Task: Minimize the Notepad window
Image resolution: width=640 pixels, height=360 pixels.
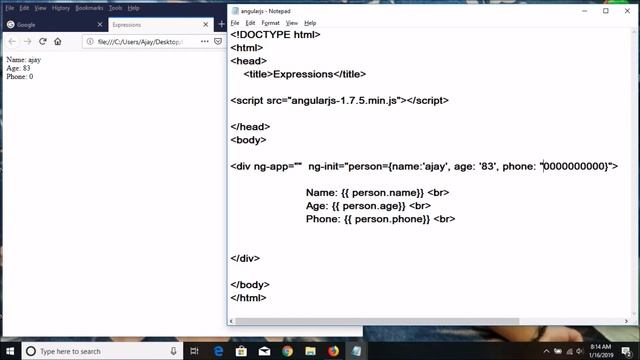Action: point(584,11)
